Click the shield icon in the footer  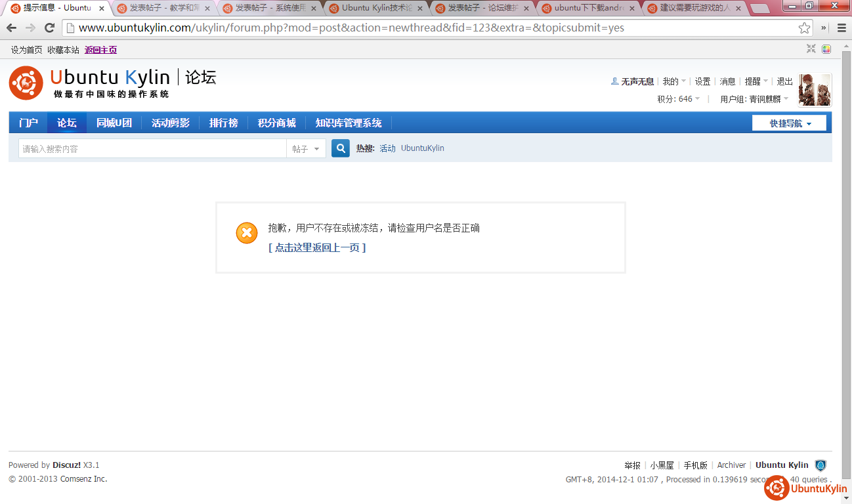tap(820, 465)
